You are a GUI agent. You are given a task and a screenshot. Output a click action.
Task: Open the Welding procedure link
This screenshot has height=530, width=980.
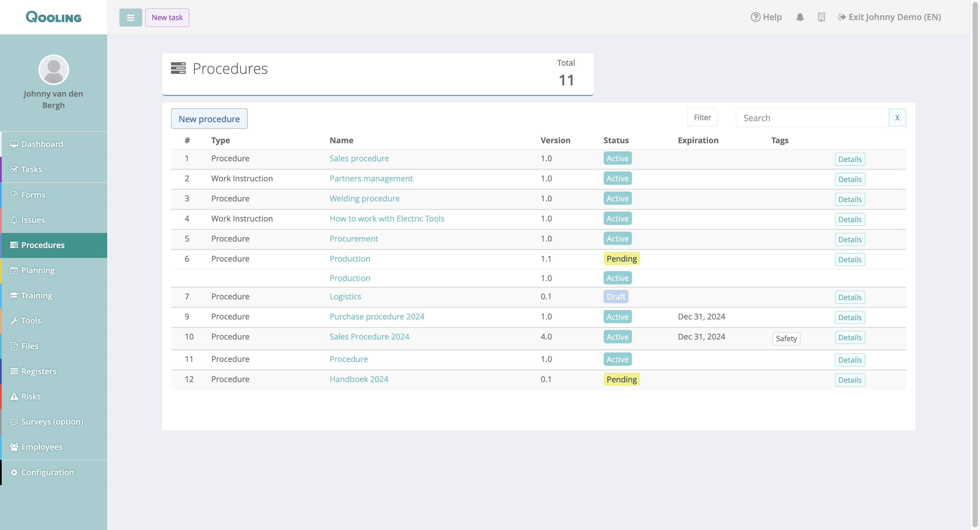(x=364, y=198)
